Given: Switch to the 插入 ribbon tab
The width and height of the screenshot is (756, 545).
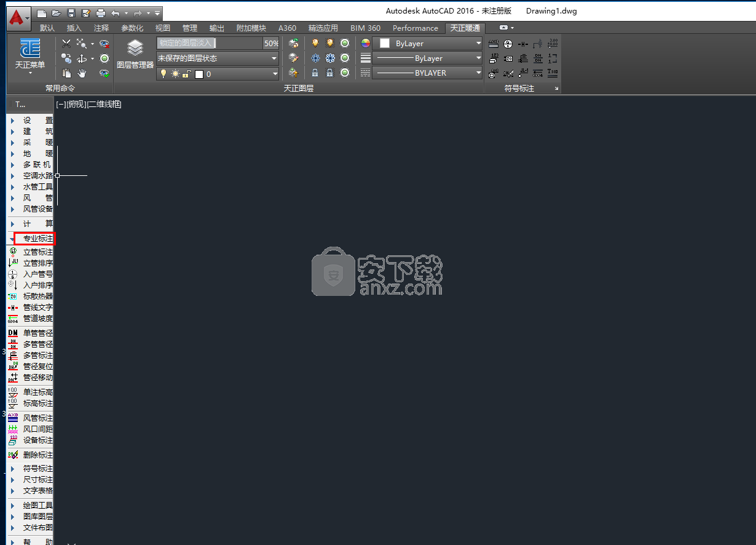Looking at the screenshot, I should pos(74,28).
